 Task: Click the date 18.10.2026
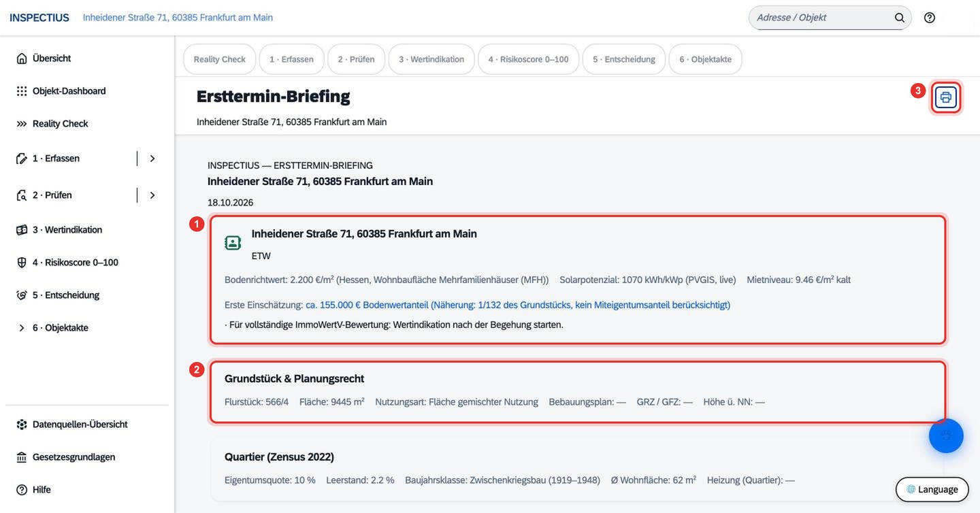pyautogui.click(x=230, y=203)
